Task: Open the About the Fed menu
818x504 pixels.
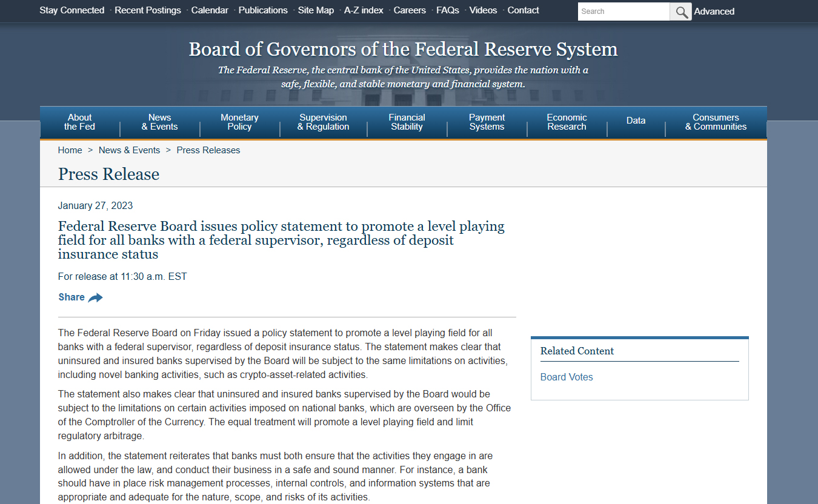Action: [x=80, y=122]
